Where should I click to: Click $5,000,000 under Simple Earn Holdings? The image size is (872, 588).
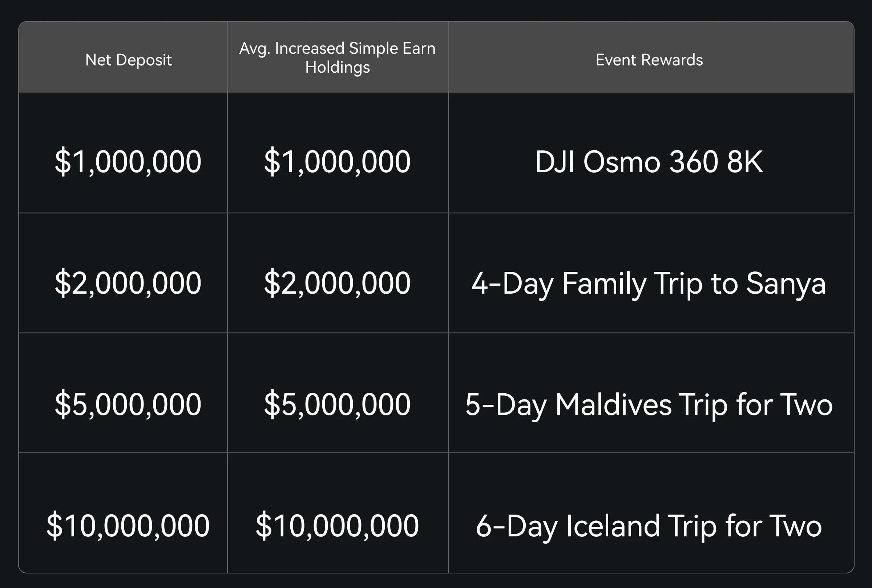(x=338, y=404)
